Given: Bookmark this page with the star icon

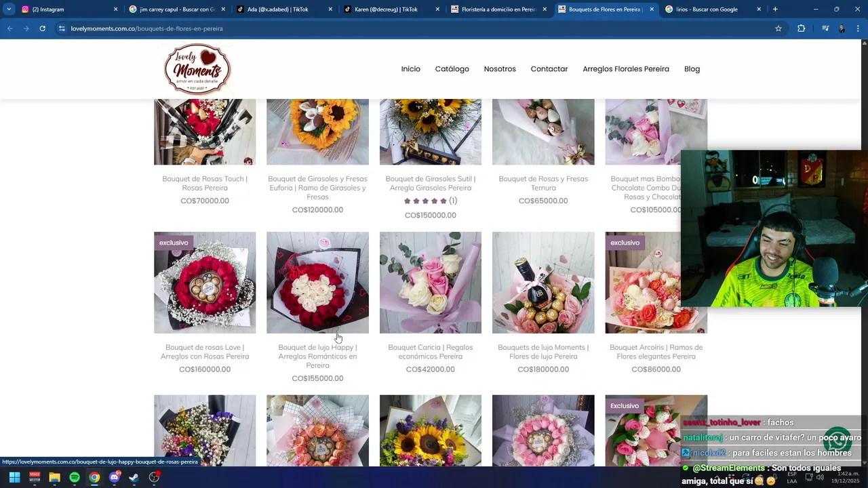Looking at the screenshot, I should (x=778, y=28).
